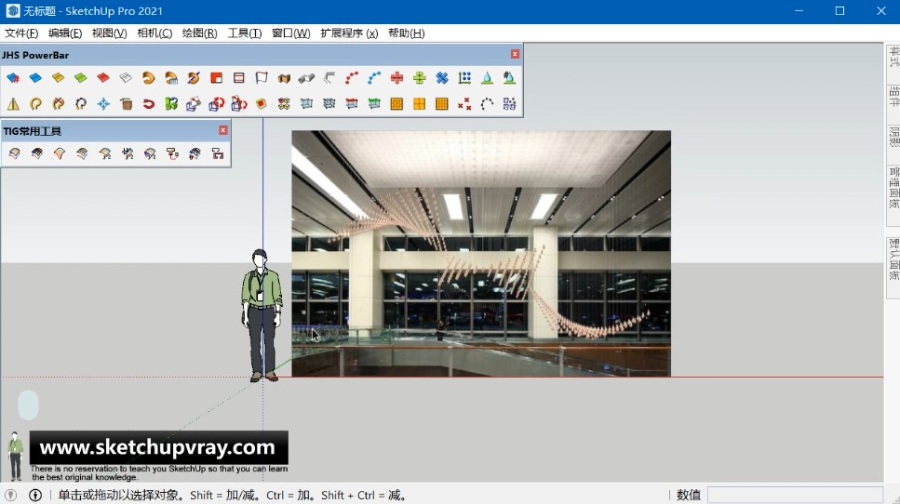Click the geo-location icon in the status bar

tap(10, 495)
